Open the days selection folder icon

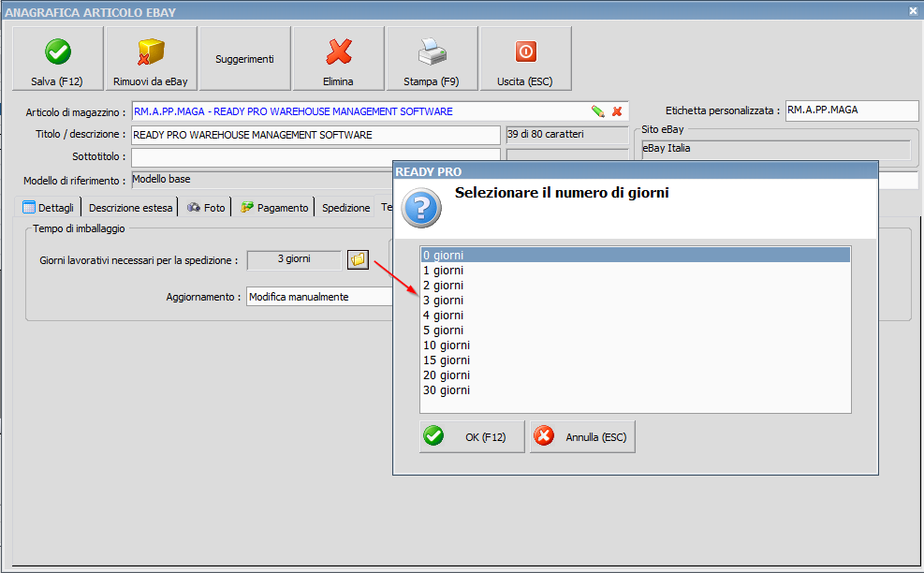pos(358,259)
